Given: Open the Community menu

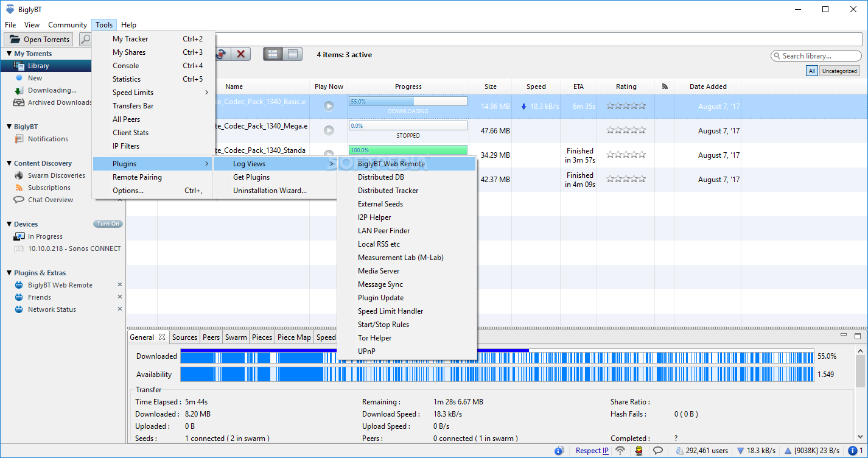Looking at the screenshot, I should [68, 25].
